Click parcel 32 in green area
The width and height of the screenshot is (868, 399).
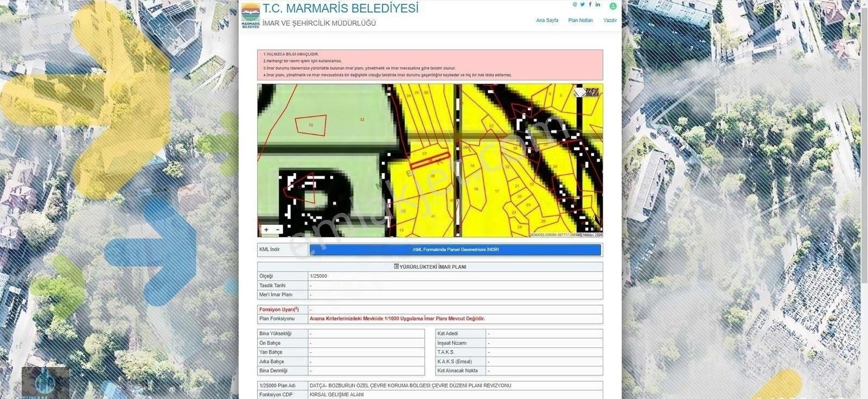(362, 119)
